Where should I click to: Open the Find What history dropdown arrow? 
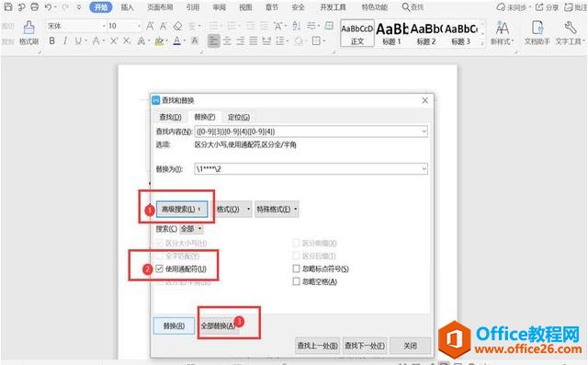pyautogui.click(x=424, y=131)
